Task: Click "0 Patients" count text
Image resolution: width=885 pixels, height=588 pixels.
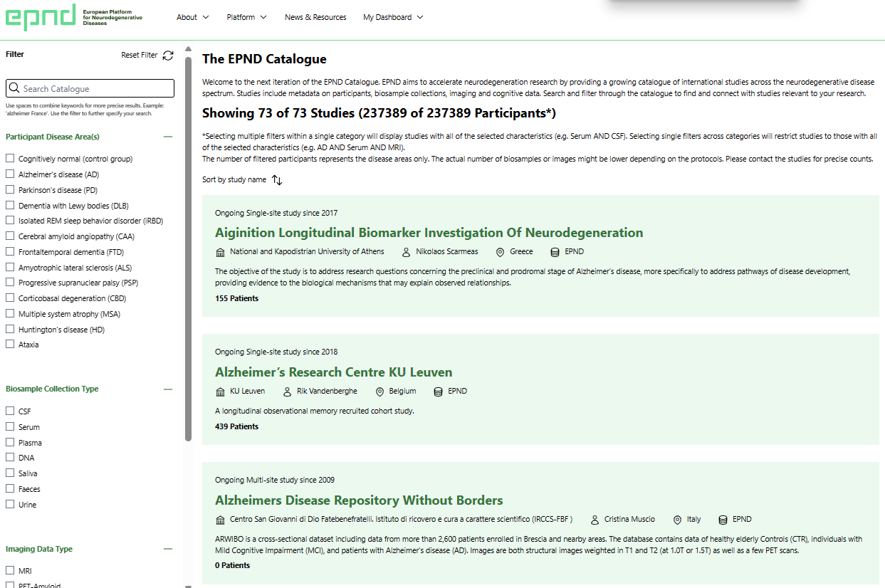Action: (x=232, y=565)
